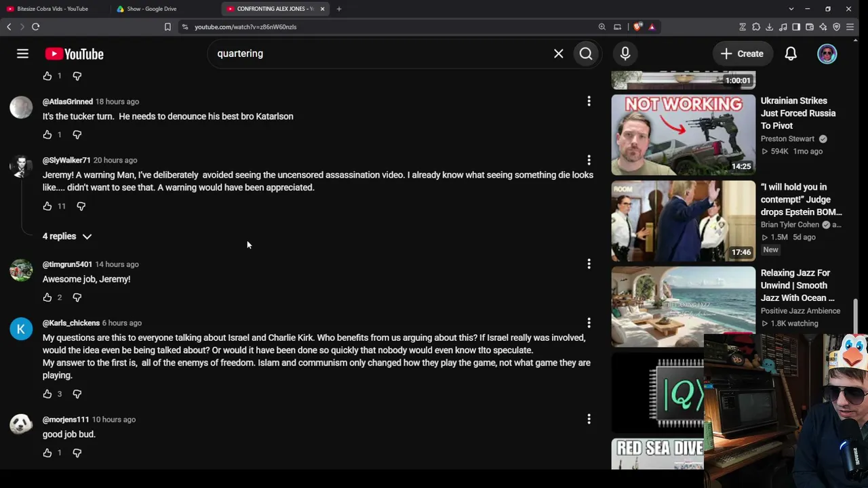Open the media playlist music-note icon
The image size is (868, 488).
pyautogui.click(x=783, y=27)
